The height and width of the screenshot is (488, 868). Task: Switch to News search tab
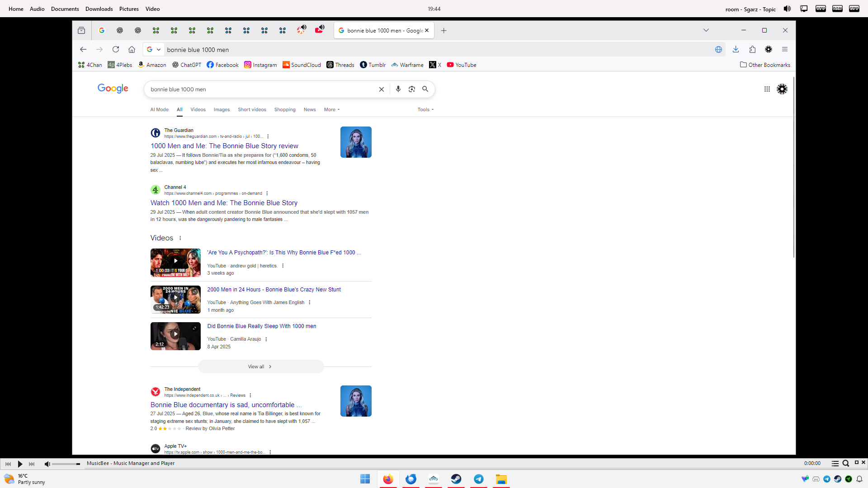310,110
